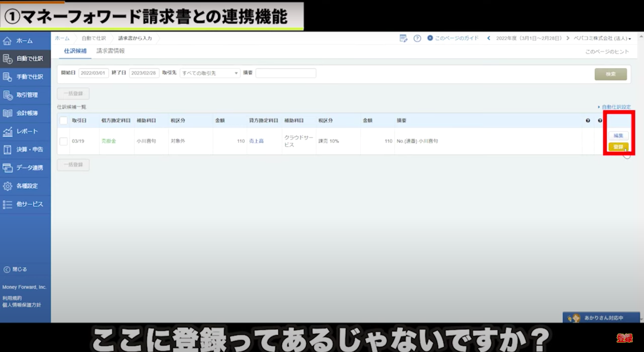
Task: Click the データ連携 sidebar icon
Action: [x=7, y=168]
